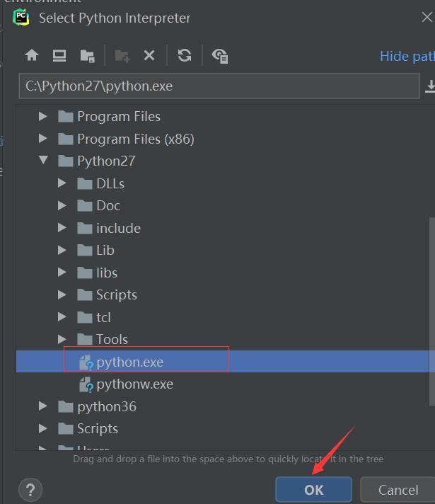Image resolution: width=435 pixels, height=504 pixels.
Task: Expand the DLLs folder
Action: [62, 183]
